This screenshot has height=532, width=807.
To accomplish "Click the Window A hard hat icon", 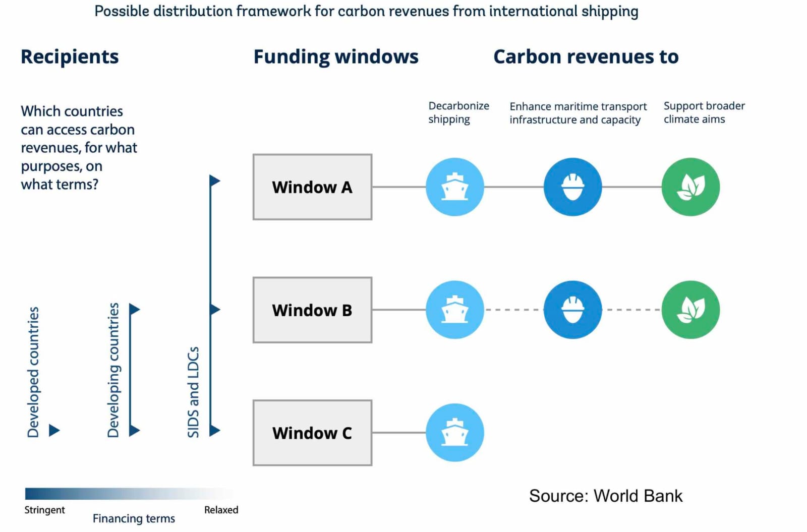I will (572, 187).
